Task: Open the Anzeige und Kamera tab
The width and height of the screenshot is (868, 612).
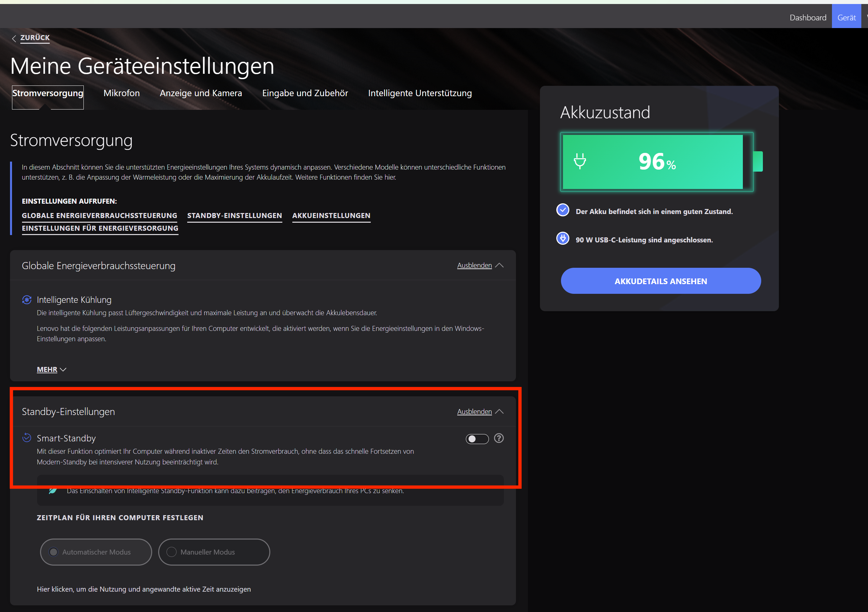Action: tap(201, 93)
